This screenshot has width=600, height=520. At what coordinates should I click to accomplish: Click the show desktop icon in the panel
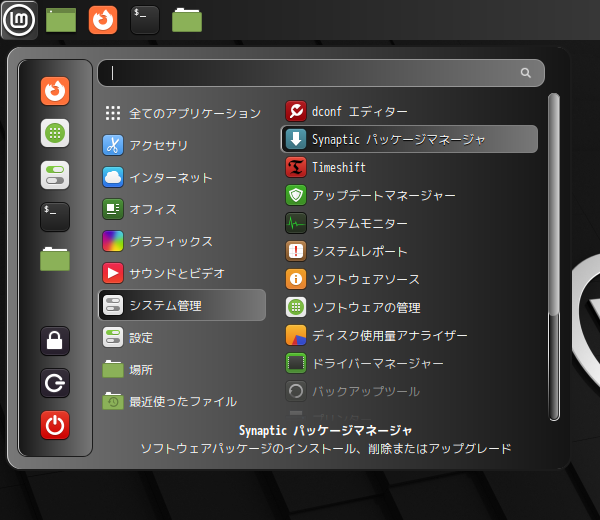pyautogui.click(x=61, y=20)
